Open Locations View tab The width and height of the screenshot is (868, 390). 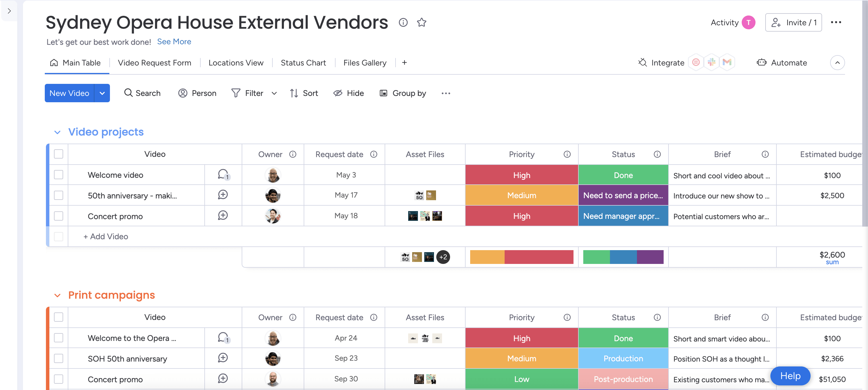pos(236,63)
